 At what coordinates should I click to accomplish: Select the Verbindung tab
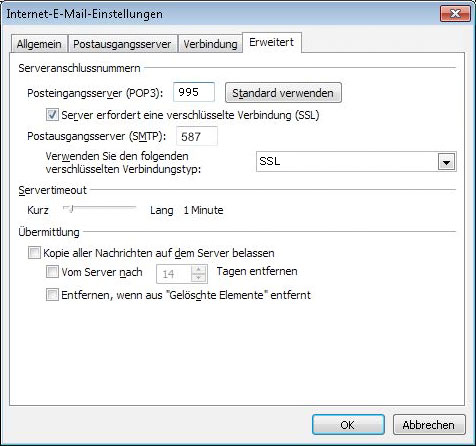pyautogui.click(x=210, y=44)
